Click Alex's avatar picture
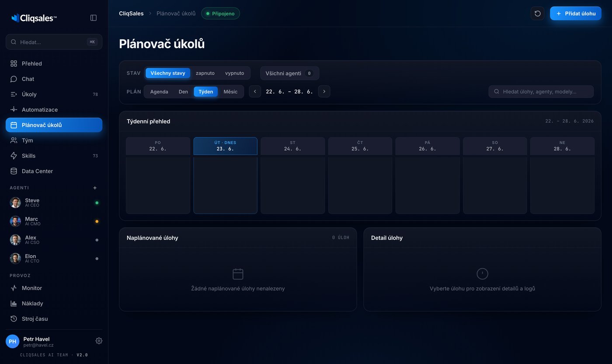 [x=15, y=240]
